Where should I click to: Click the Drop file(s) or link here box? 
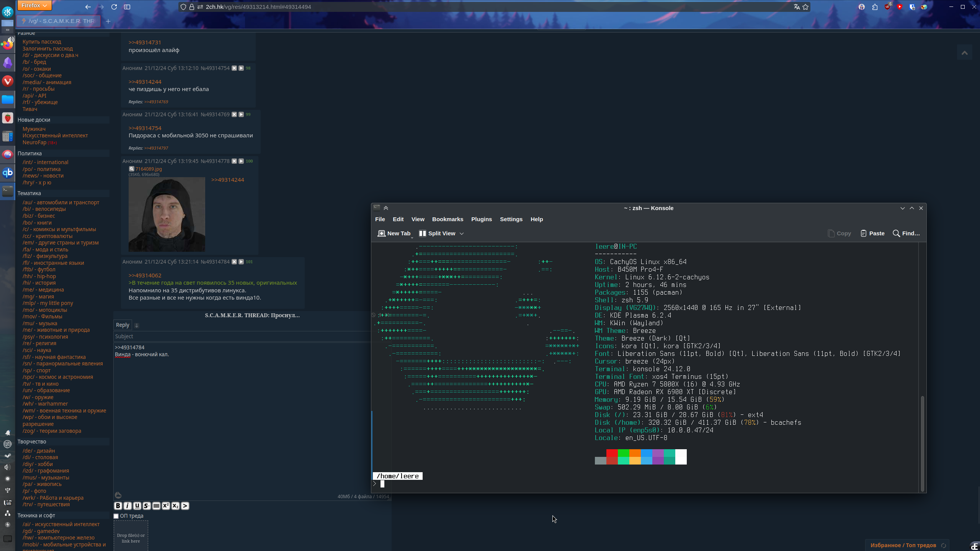click(131, 536)
